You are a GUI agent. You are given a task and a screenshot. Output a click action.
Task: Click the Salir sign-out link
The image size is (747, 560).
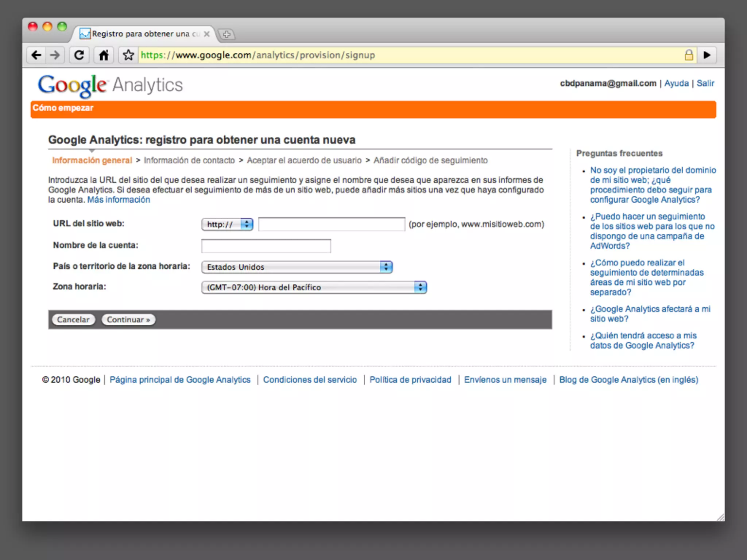(x=705, y=83)
